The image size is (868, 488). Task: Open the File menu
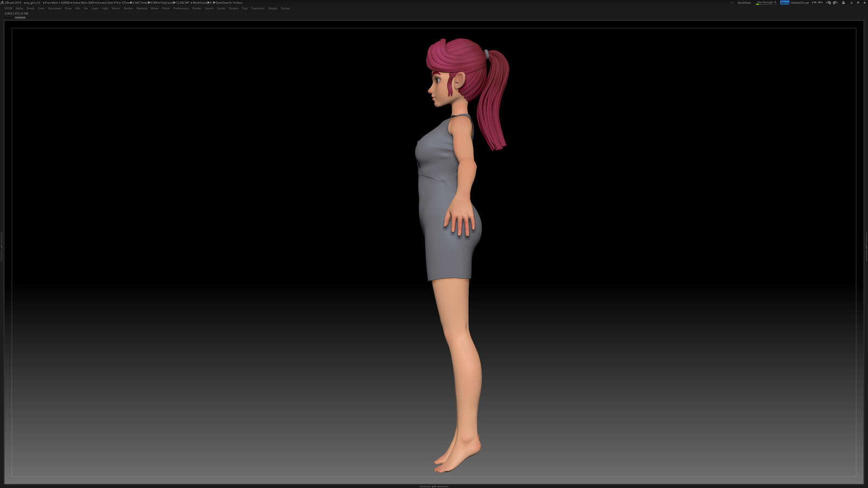point(86,8)
